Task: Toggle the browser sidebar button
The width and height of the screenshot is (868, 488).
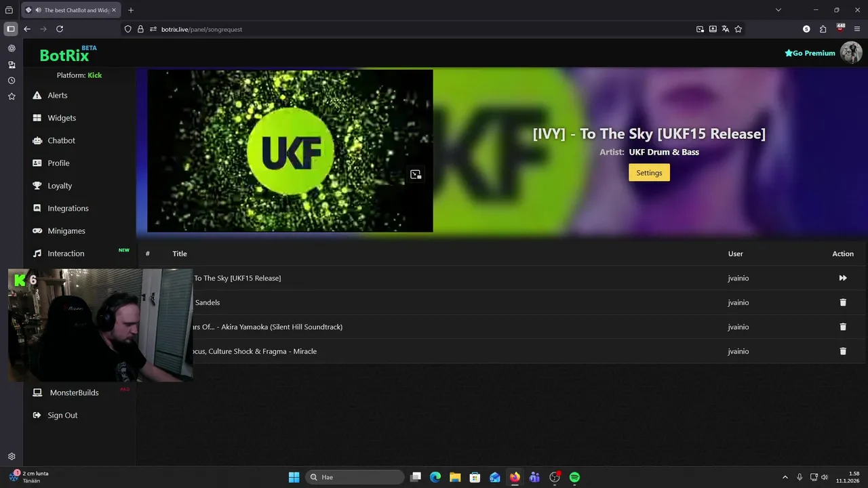Action: point(11,29)
